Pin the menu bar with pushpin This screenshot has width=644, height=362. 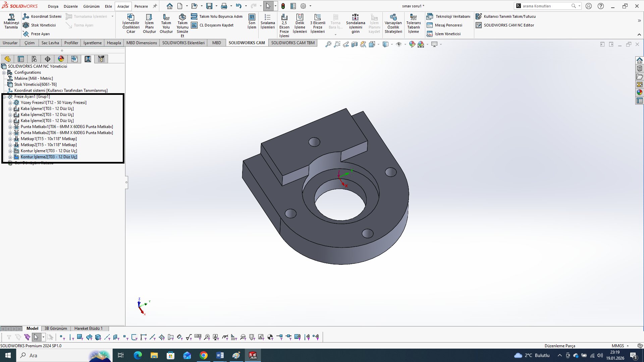click(155, 6)
